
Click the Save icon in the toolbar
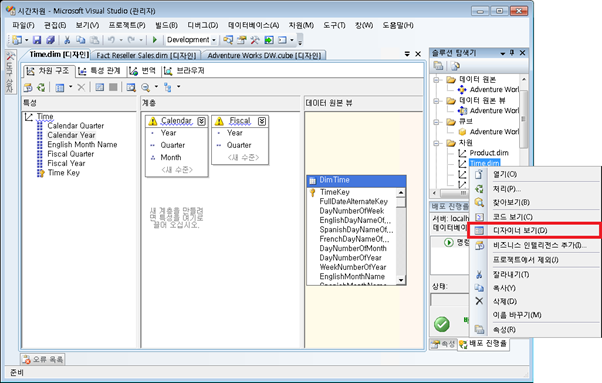tap(37, 40)
